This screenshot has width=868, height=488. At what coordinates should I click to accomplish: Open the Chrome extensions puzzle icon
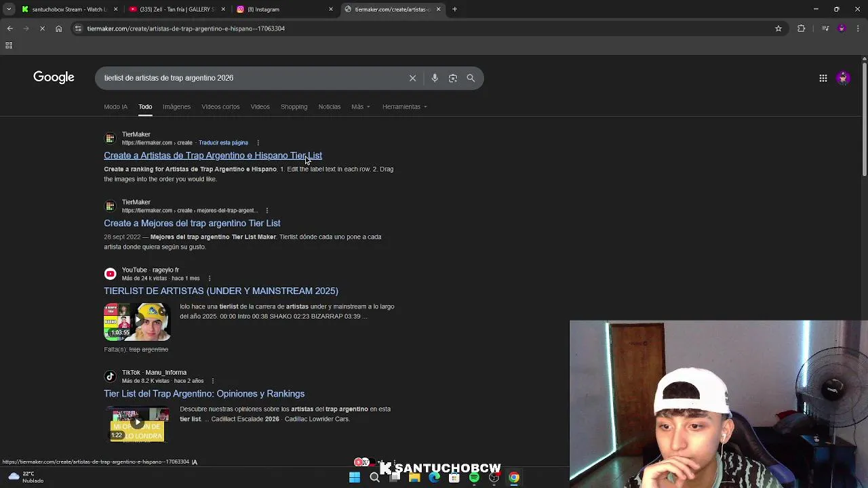coord(802,28)
